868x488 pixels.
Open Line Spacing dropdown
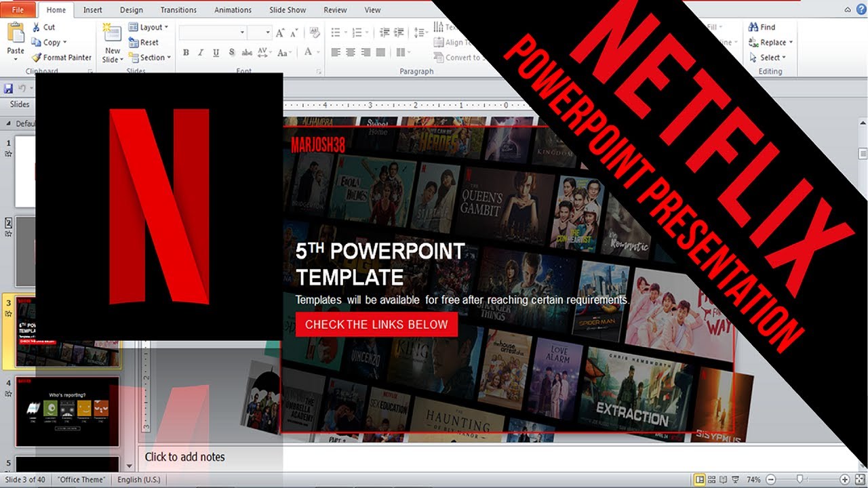(x=421, y=33)
